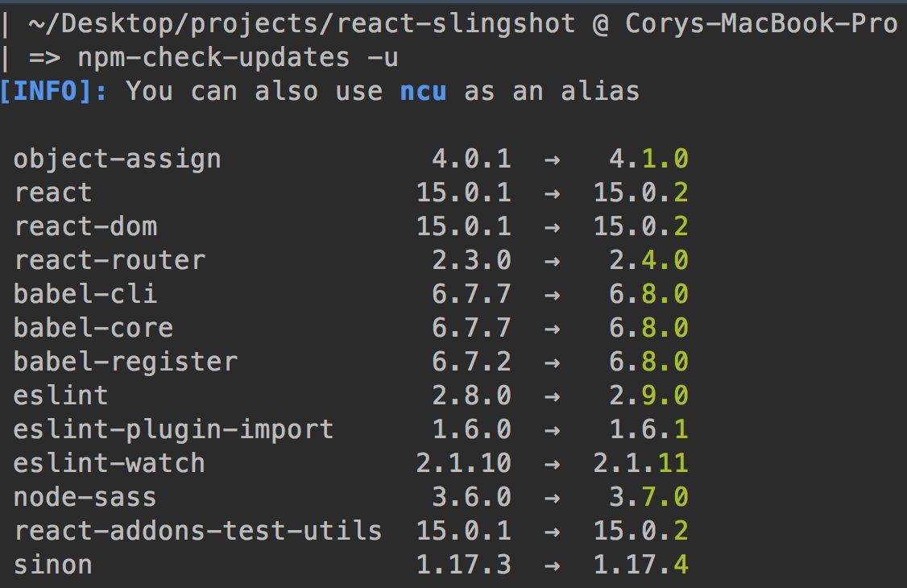
Task: Click the new version 1.17.4 of sinon
Action: tap(640, 565)
